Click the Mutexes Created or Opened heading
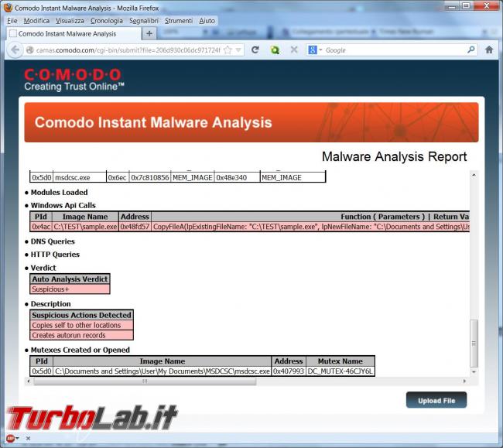The height and width of the screenshot is (448, 503). coord(80,350)
